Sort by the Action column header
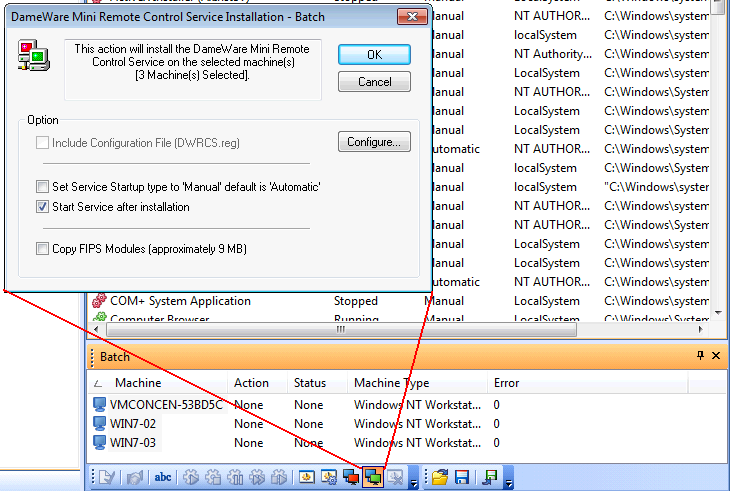Image resolution: width=730 pixels, height=491 pixels. tap(257, 383)
